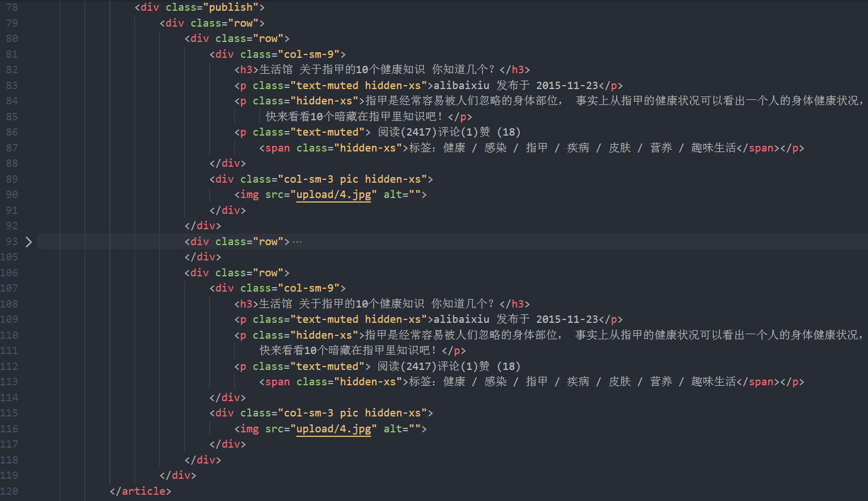Open the upload/4.jpg link on line 90

coord(333,195)
